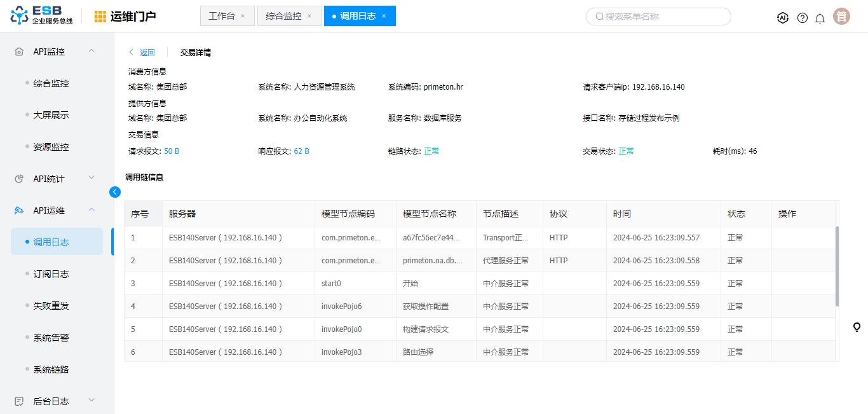The width and height of the screenshot is (868, 414).
Task: Open the 50 B request message link
Action: [x=172, y=151]
